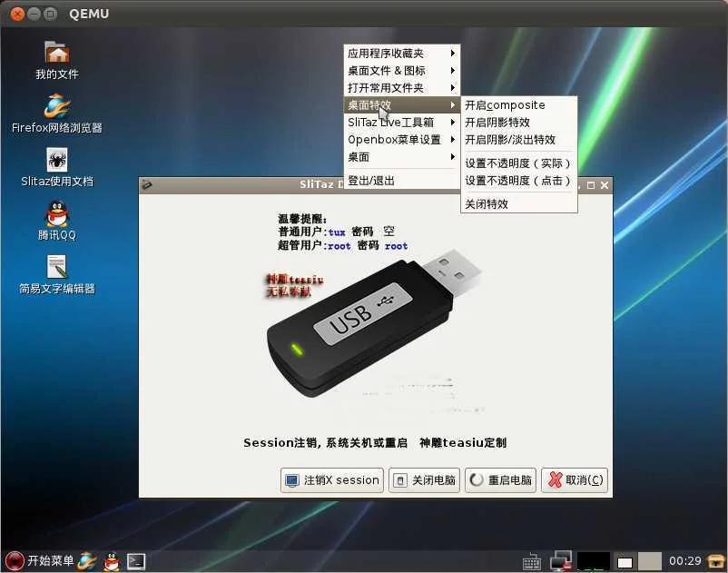
Task: Select 开启composite in the submenu
Action: point(518,105)
